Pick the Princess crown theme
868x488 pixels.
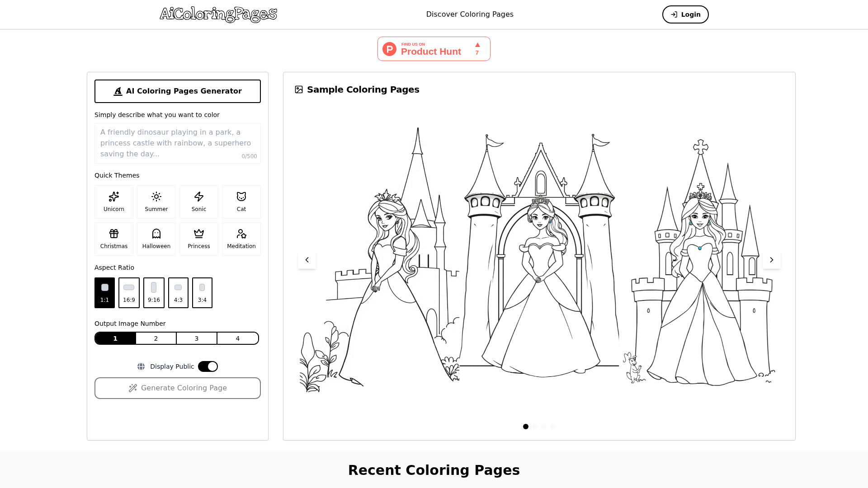coord(199,239)
